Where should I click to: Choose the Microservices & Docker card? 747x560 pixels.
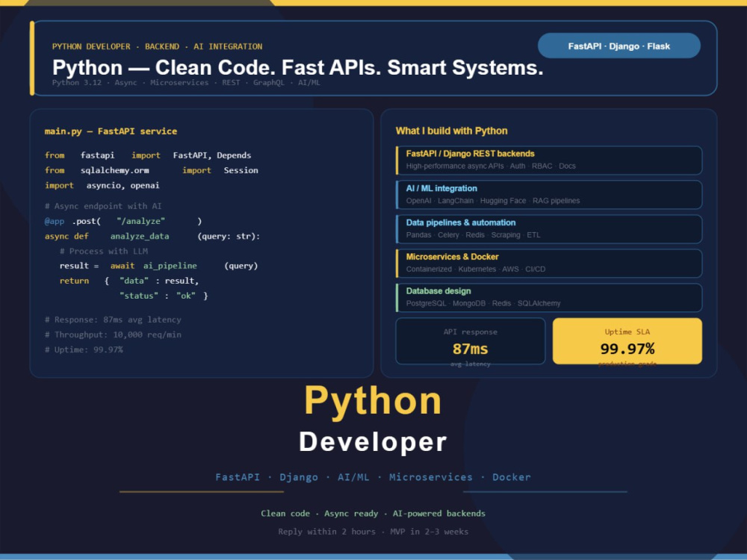pyautogui.click(x=549, y=264)
